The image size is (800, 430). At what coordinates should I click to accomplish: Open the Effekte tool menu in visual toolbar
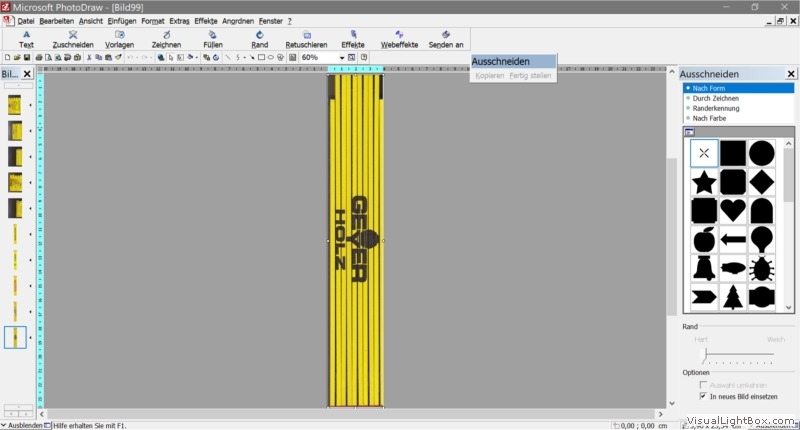(x=353, y=39)
